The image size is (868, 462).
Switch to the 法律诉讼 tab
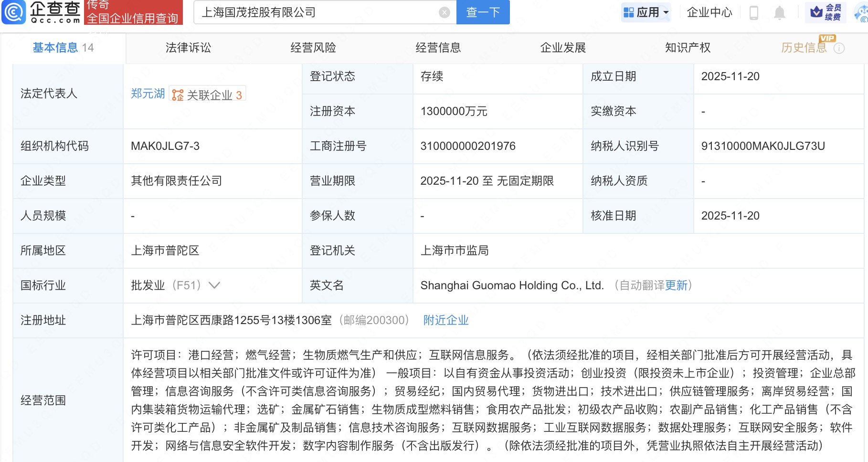tap(187, 47)
